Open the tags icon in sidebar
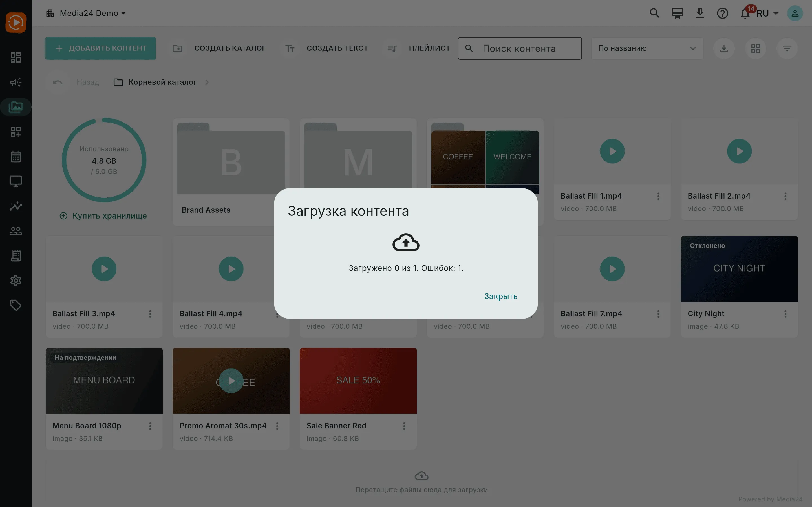Image resolution: width=812 pixels, height=507 pixels. [x=16, y=306]
